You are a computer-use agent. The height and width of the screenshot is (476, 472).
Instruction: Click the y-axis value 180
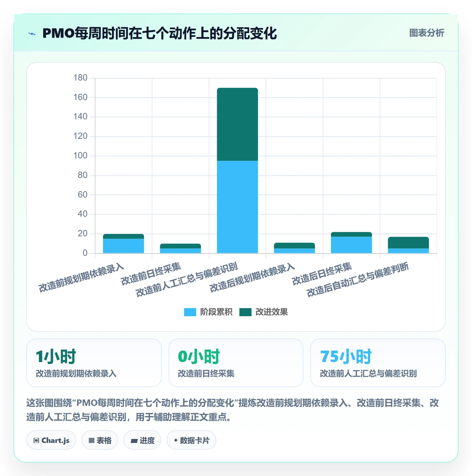[80, 78]
